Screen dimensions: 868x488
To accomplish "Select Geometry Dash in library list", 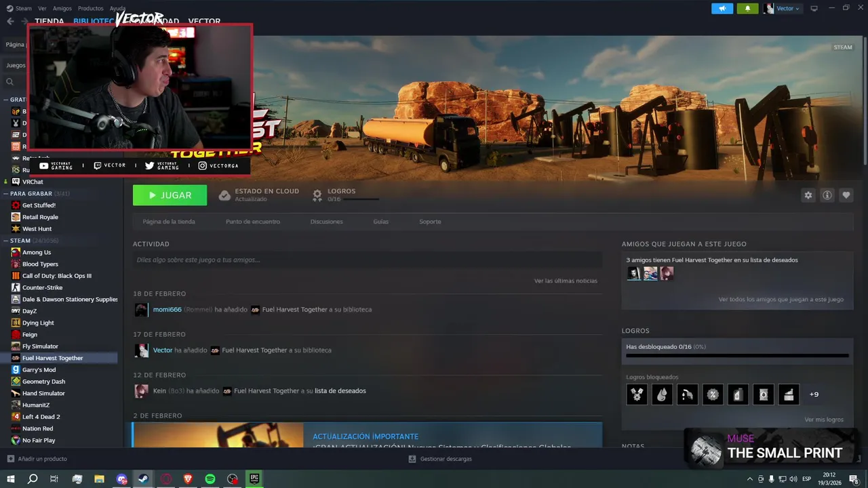I will (x=43, y=382).
